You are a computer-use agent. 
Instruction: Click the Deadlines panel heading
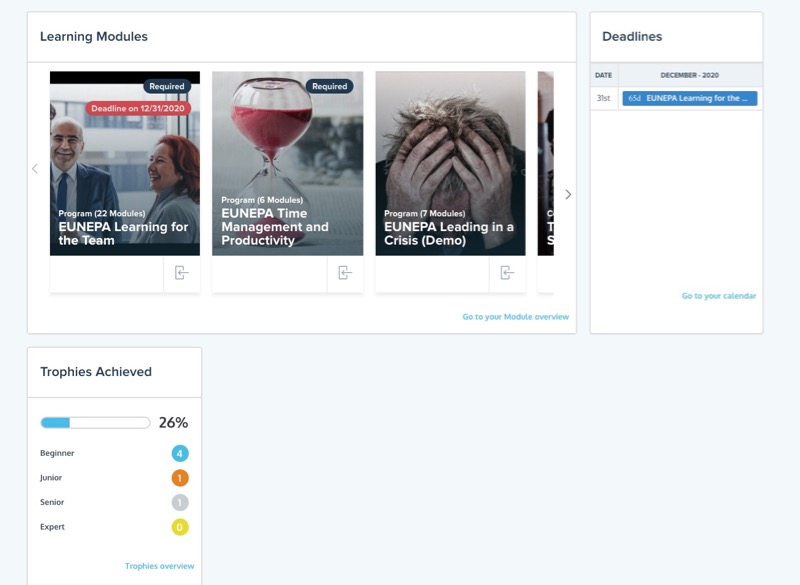632,37
